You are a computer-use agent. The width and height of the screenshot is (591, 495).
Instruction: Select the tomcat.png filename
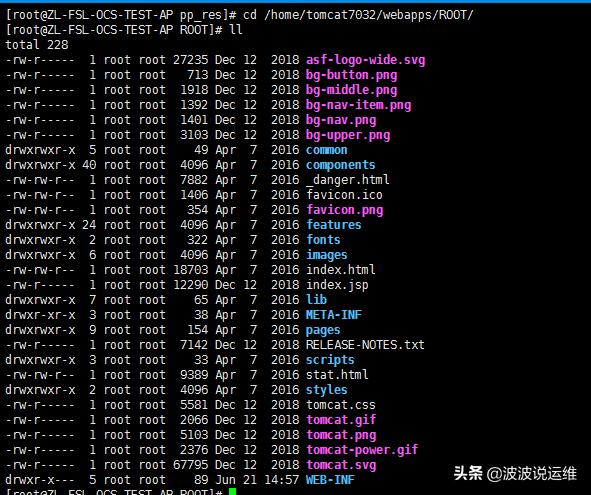341,435
